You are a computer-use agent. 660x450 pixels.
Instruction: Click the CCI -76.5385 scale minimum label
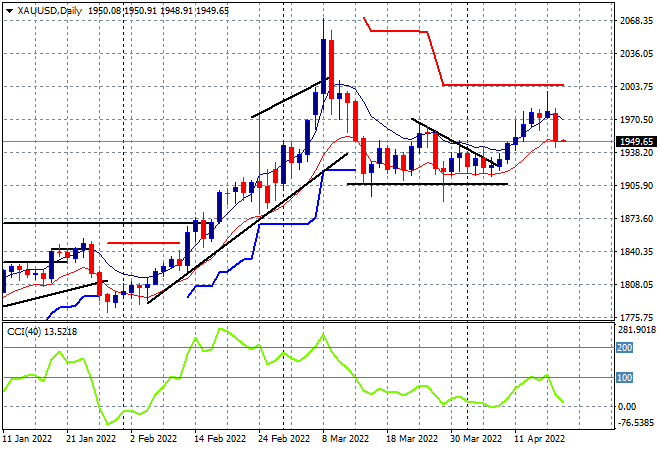point(636,422)
